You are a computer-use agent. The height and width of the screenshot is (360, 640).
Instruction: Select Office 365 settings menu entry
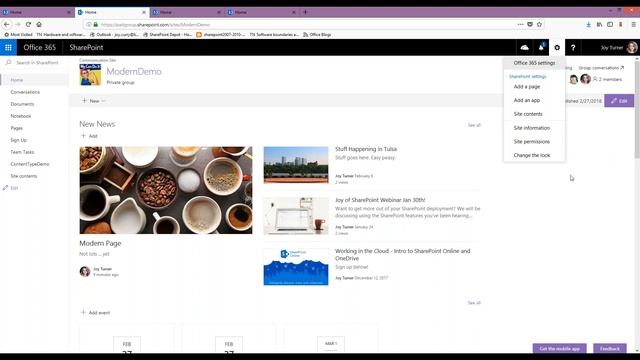(x=534, y=63)
